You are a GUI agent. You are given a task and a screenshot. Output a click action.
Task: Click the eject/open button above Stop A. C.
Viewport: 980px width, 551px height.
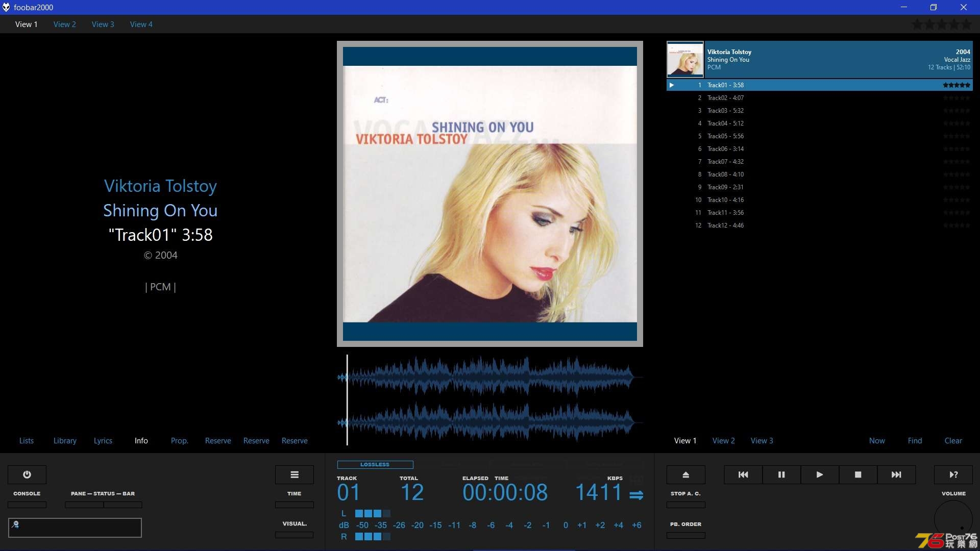(x=686, y=474)
